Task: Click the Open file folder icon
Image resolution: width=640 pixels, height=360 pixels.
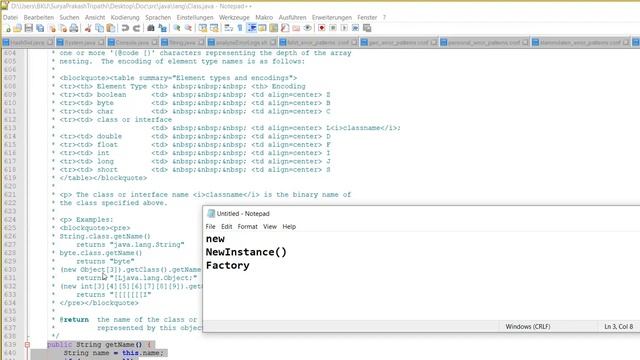Action: tap(18, 28)
